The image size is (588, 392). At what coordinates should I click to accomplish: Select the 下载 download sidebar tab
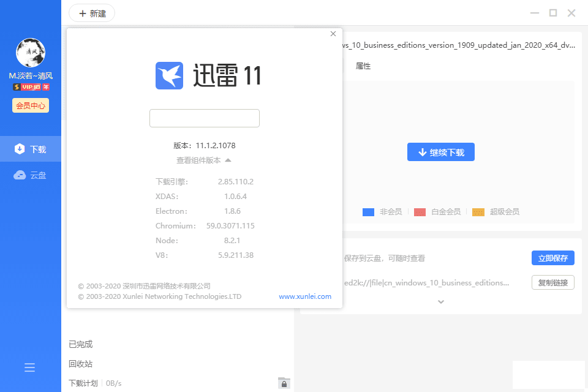(31, 149)
